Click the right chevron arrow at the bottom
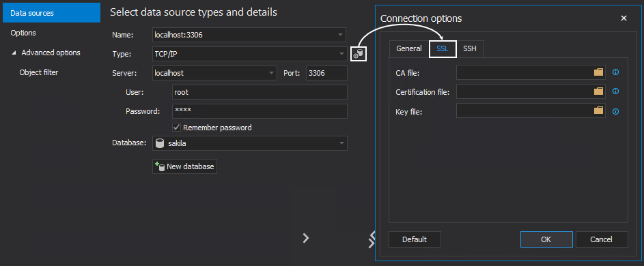 tap(305, 238)
